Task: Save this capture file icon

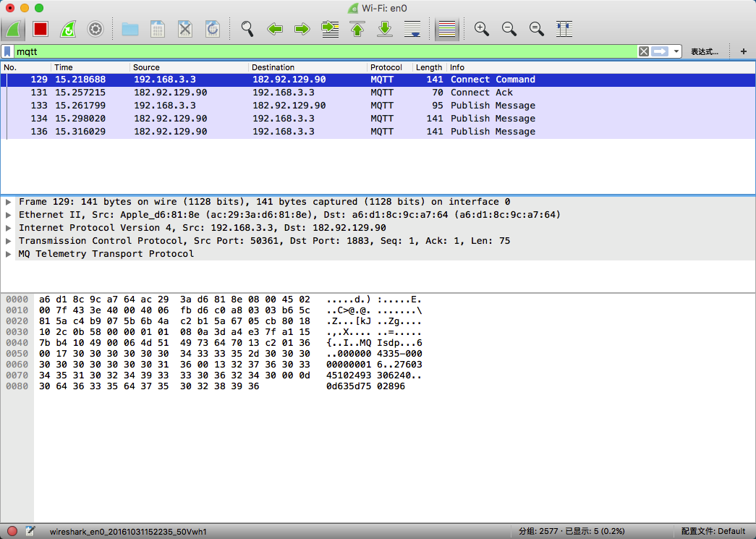Action: tap(157, 29)
